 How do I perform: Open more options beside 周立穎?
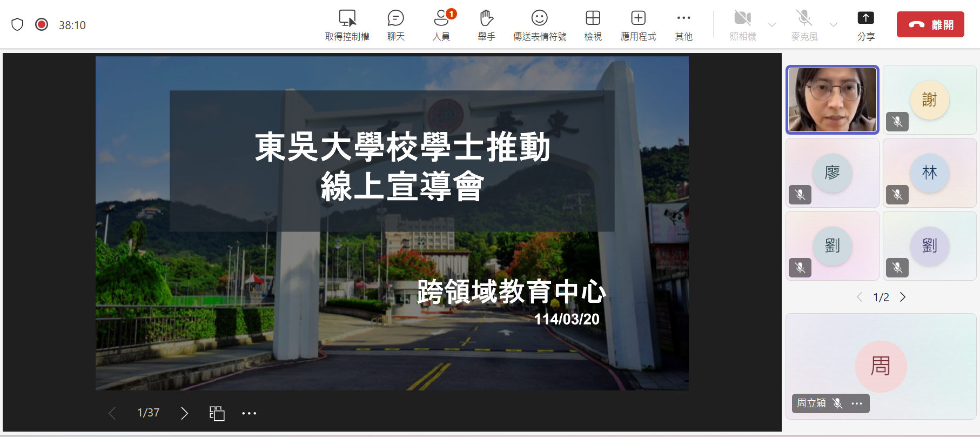pos(857,403)
